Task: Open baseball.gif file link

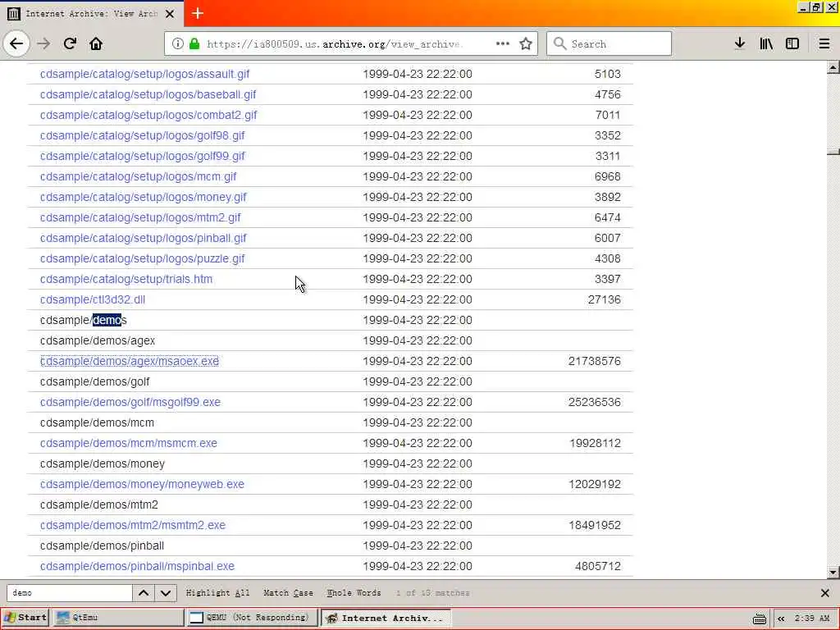Action: tap(148, 94)
